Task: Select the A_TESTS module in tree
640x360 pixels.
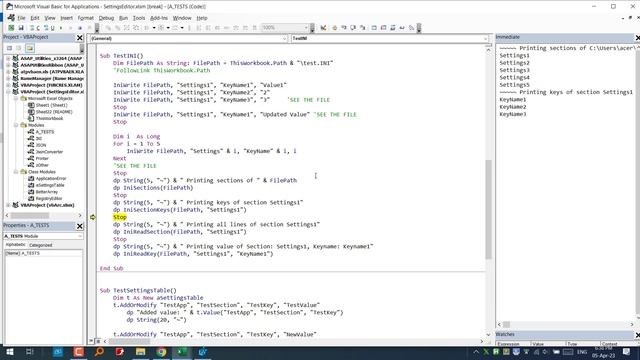Action: 44,132
